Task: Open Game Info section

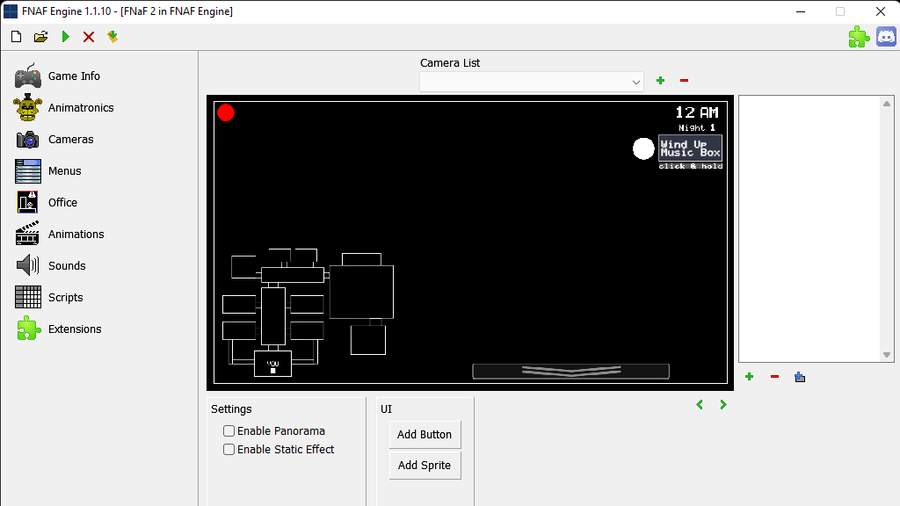Action: tap(57, 76)
